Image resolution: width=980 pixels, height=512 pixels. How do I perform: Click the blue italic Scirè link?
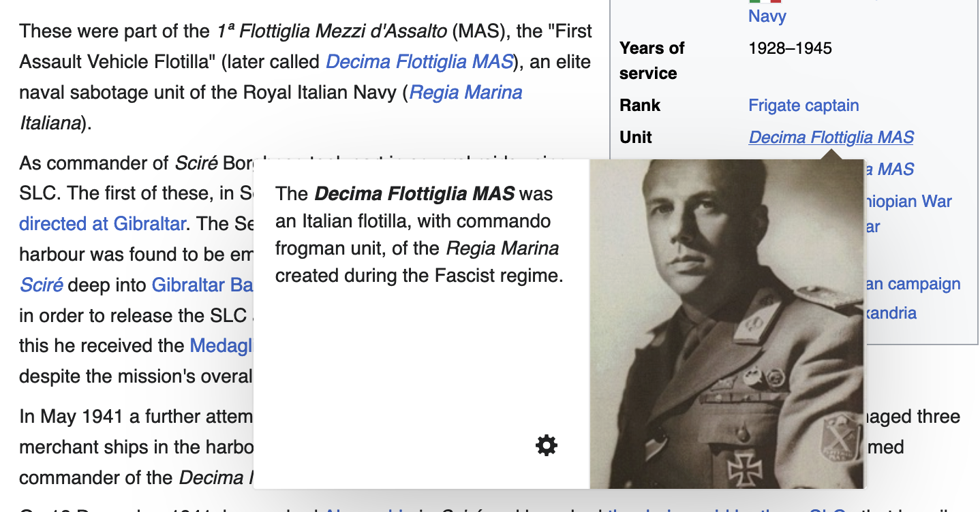pos(41,285)
